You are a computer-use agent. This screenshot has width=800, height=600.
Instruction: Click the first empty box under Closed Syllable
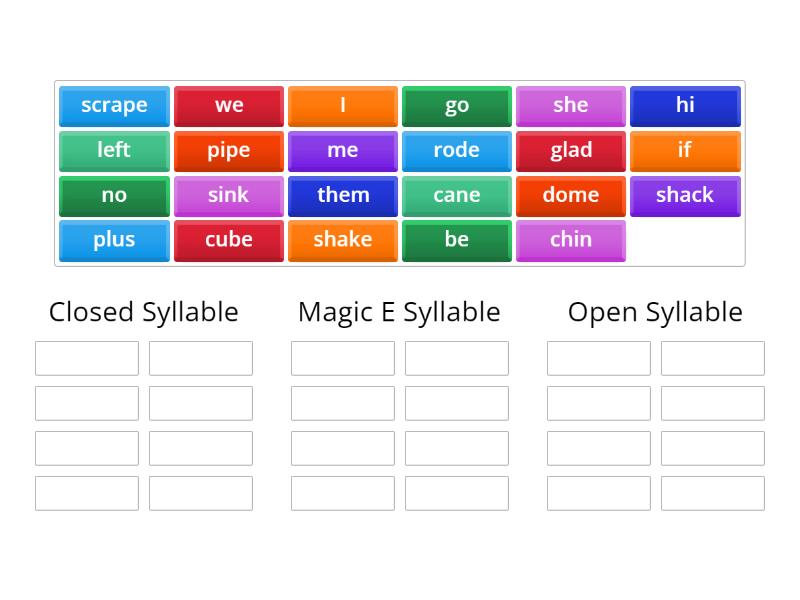click(86, 358)
